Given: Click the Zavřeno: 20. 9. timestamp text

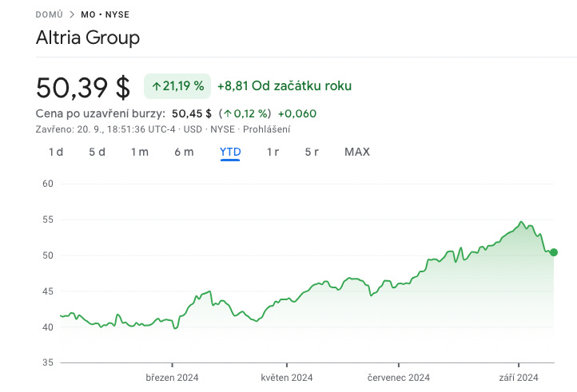Looking at the screenshot, I should click(105, 129).
